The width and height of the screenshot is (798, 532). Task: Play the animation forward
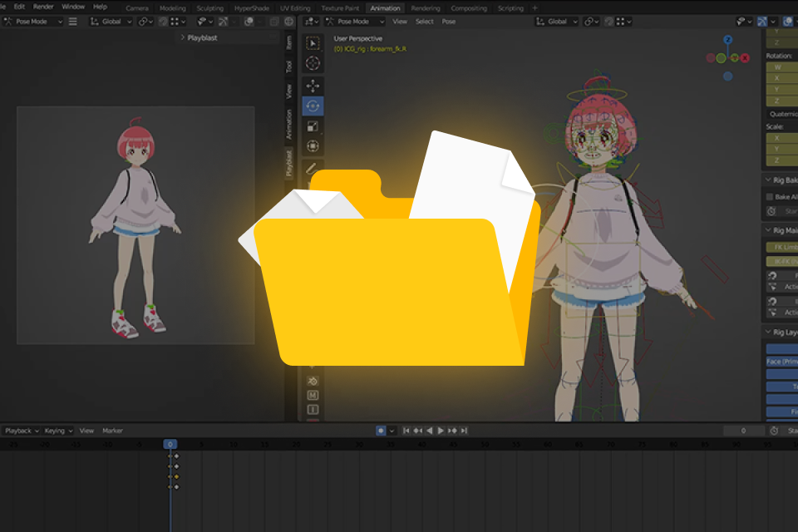(x=441, y=431)
